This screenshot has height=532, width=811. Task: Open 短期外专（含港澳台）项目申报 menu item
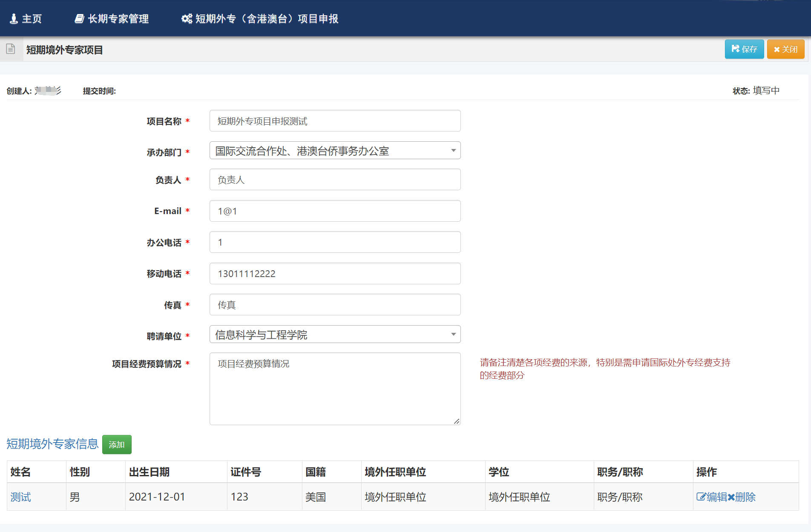[267, 18]
